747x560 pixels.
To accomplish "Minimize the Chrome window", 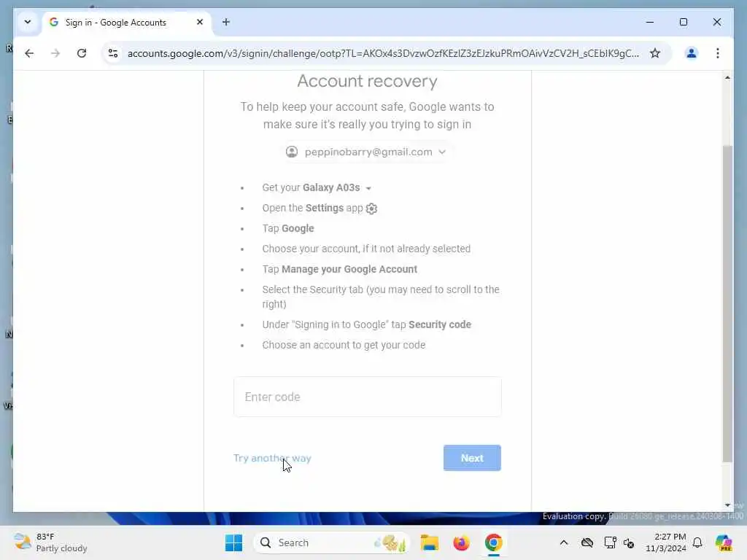I will point(650,22).
